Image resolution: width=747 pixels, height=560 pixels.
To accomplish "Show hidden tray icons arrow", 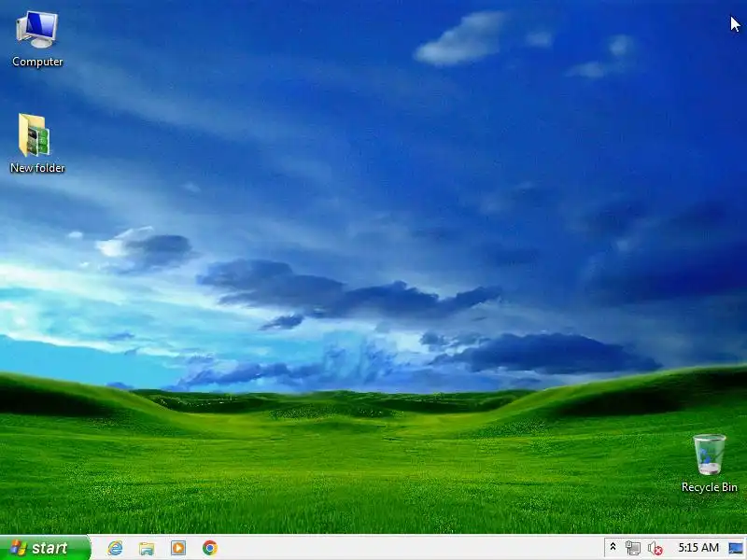I will 613,548.
